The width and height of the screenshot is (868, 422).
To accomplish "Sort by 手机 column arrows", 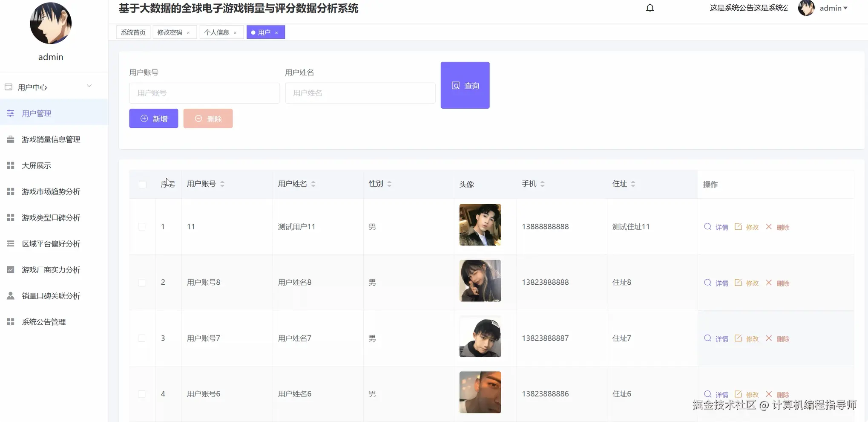I will pyautogui.click(x=542, y=184).
